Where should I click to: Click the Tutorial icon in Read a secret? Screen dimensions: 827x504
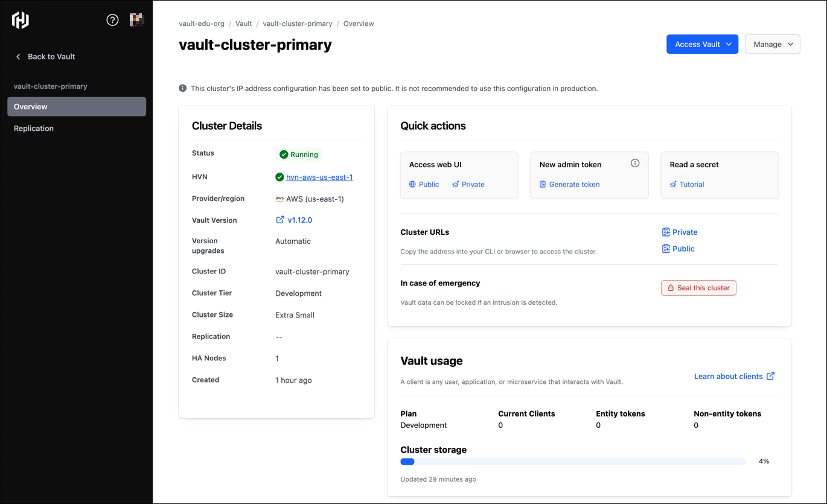pos(674,185)
